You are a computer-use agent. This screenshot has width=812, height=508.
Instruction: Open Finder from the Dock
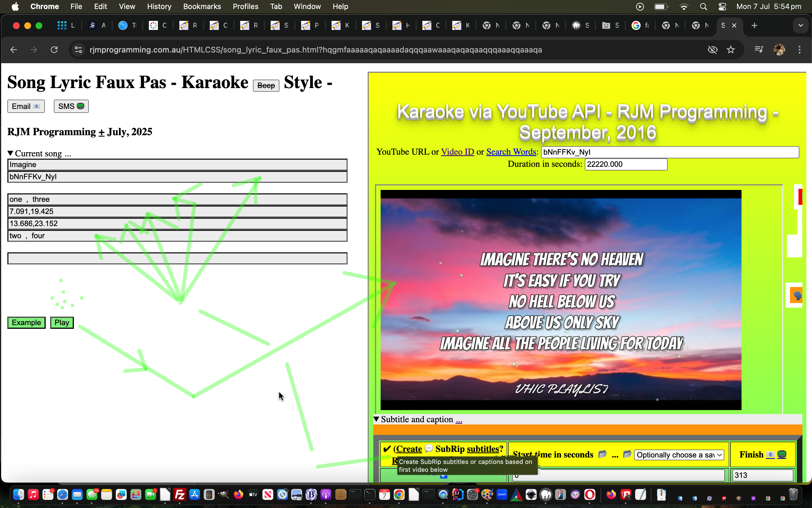pos(18,494)
